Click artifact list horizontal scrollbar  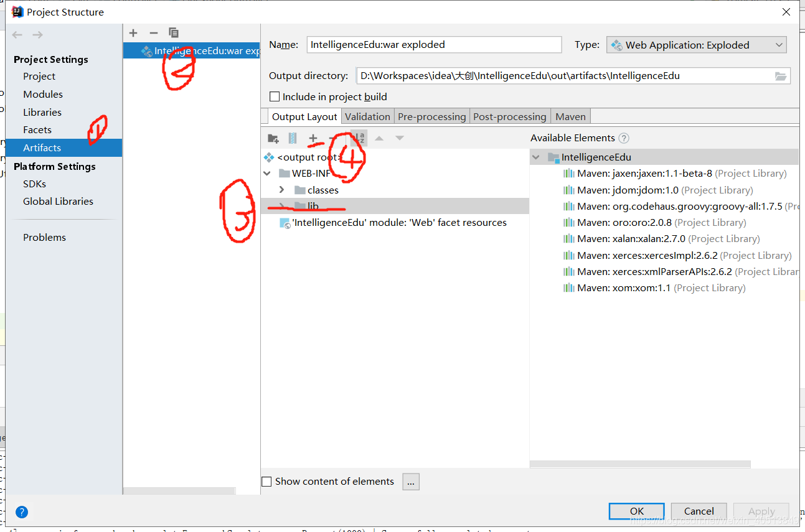180,490
